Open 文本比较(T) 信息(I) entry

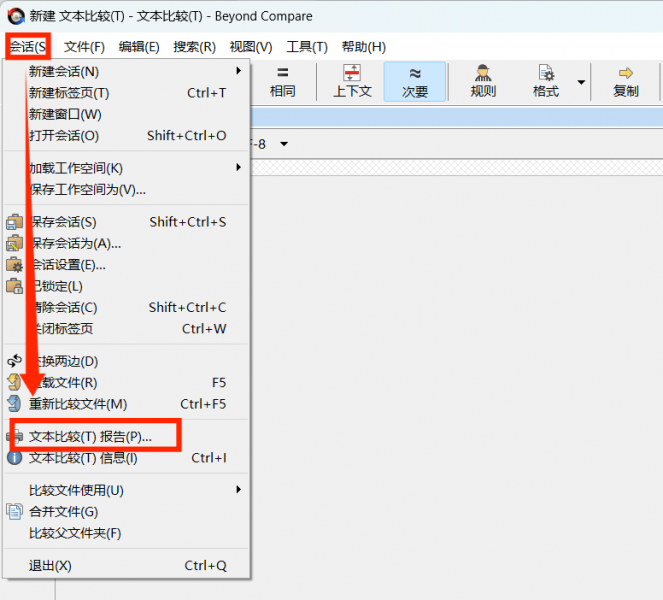[127, 458]
